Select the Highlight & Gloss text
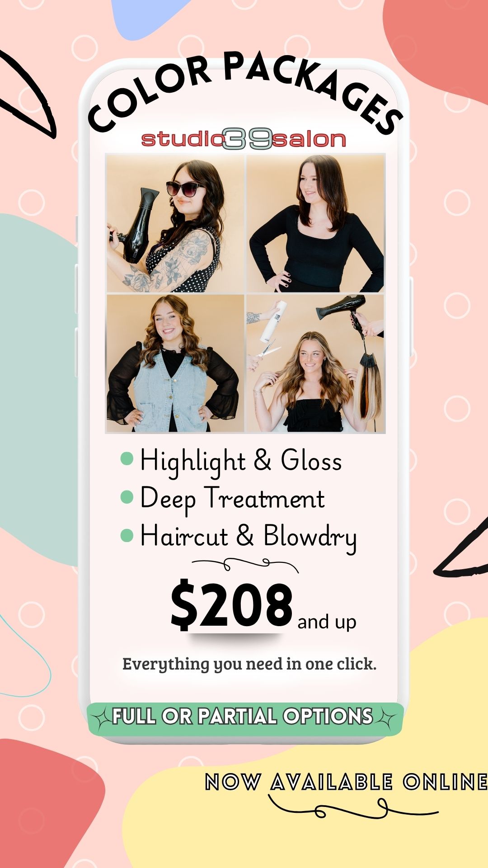The width and height of the screenshot is (488, 868). (x=241, y=462)
